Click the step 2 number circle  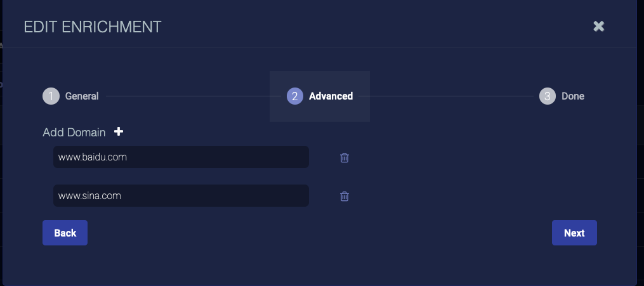click(295, 96)
